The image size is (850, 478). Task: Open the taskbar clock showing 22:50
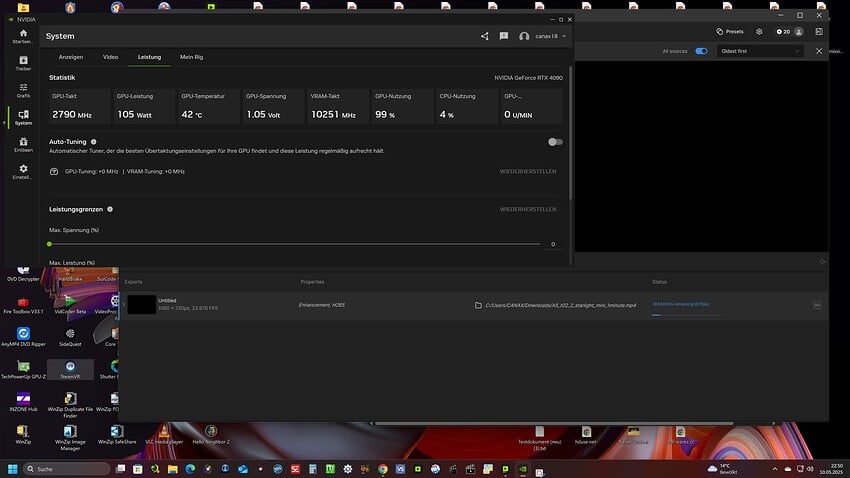click(x=831, y=469)
